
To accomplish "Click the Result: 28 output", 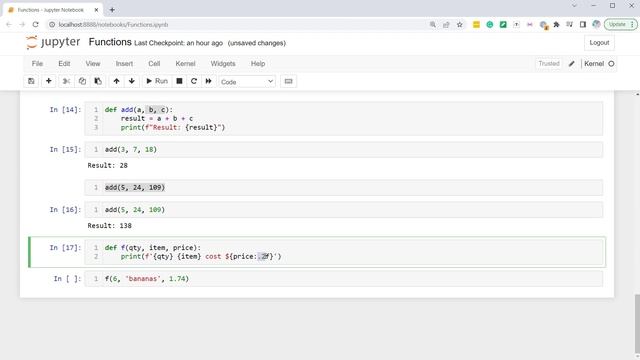I will (x=107, y=165).
